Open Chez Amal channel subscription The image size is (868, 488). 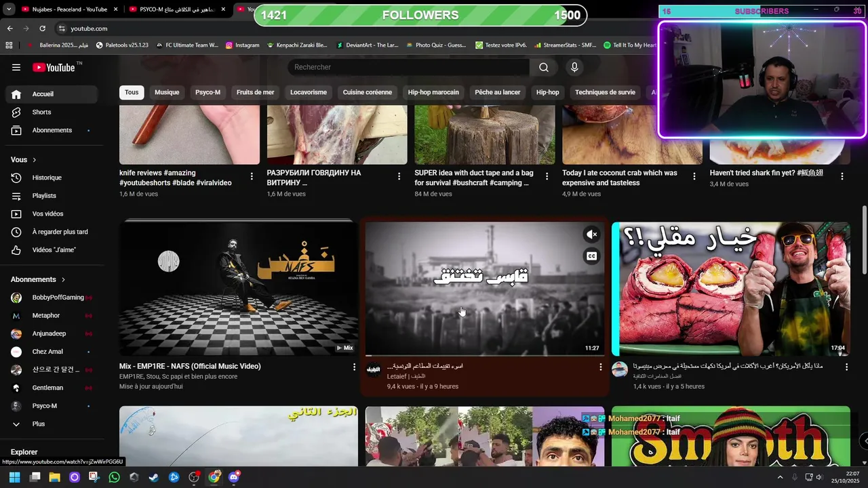[x=52, y=352]
